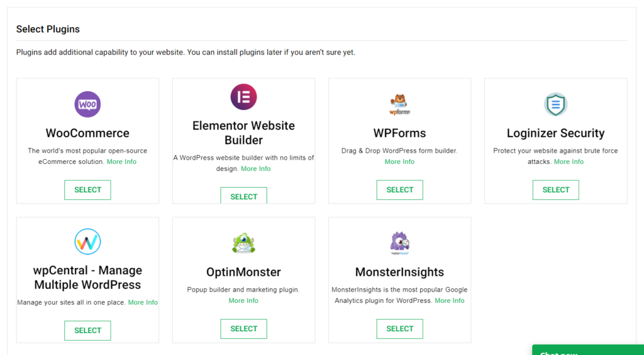The height and width of the screenshot is (355, 644).
Task: Select the Loginizer Security plugin
Action: (x=556, y=190)
